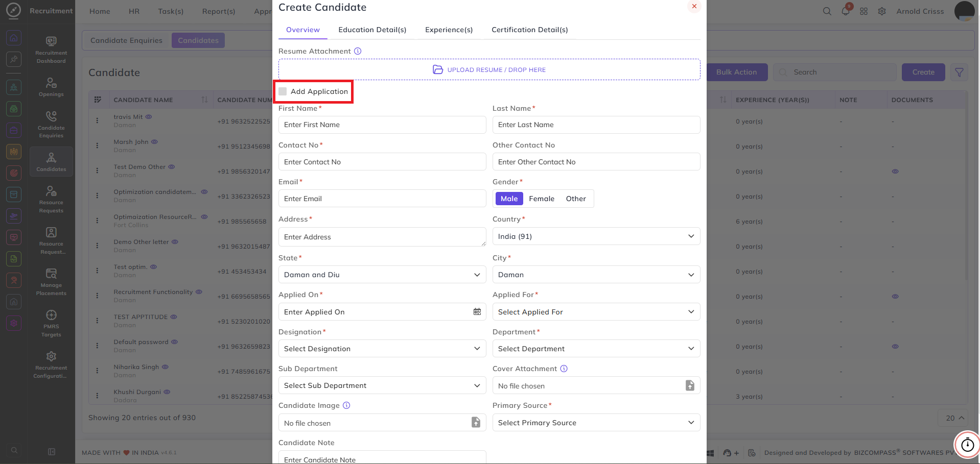Click the First Name input field

point(382,125)
